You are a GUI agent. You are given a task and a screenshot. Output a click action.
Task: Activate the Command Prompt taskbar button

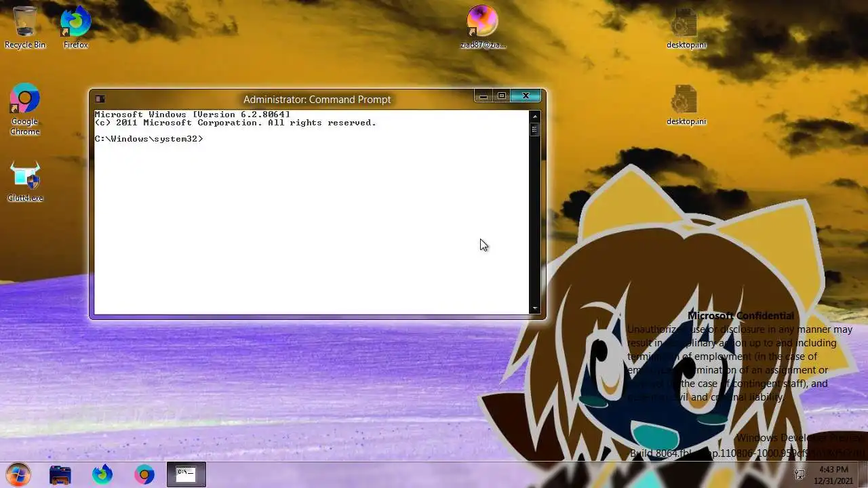186,474
